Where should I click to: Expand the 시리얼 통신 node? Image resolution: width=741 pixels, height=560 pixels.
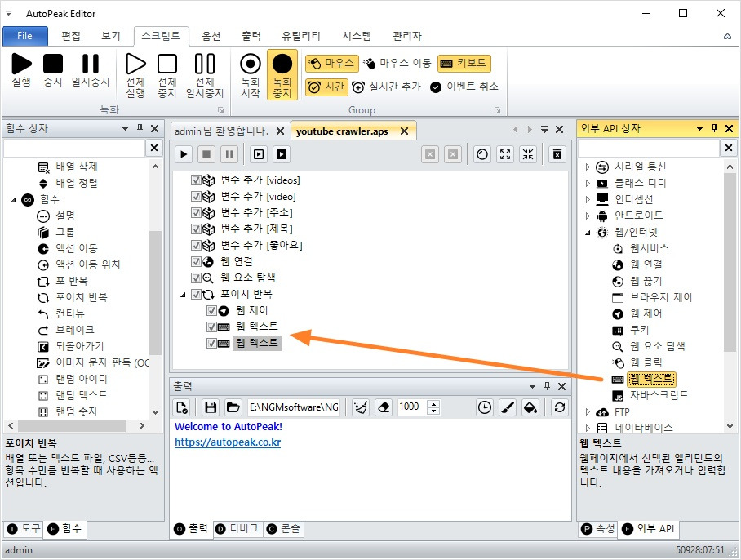tap(588, 167)
